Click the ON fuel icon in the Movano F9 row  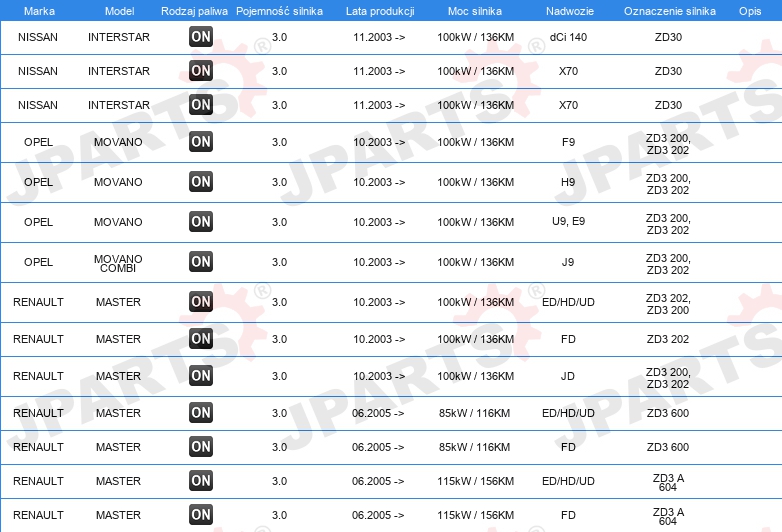201,142
